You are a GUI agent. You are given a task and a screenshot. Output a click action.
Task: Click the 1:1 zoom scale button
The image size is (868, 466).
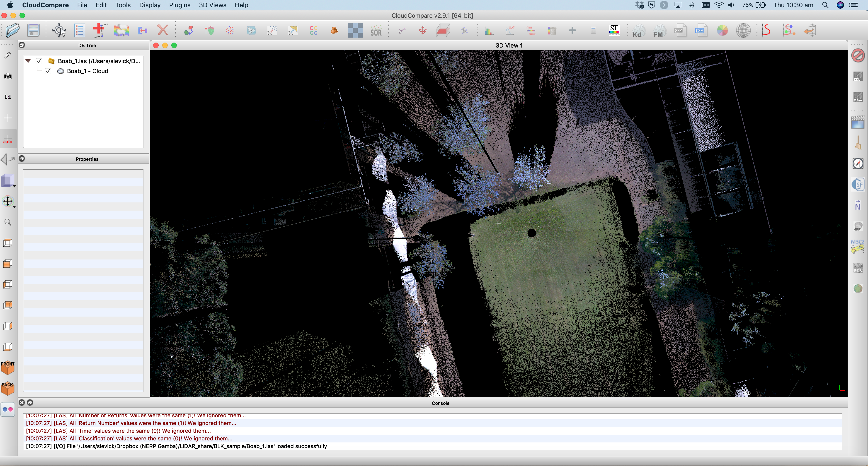pos(8,97)
